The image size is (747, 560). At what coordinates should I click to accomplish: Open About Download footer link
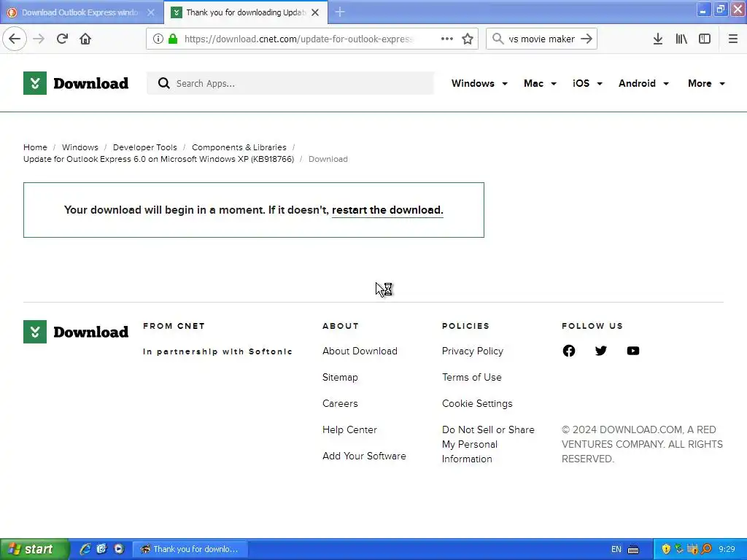[360, 351]
